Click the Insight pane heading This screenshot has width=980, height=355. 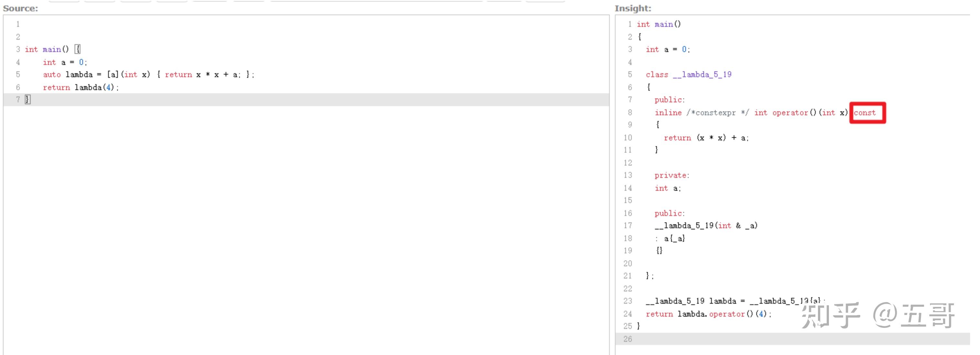pyautogui.click(x=632, y=8)
